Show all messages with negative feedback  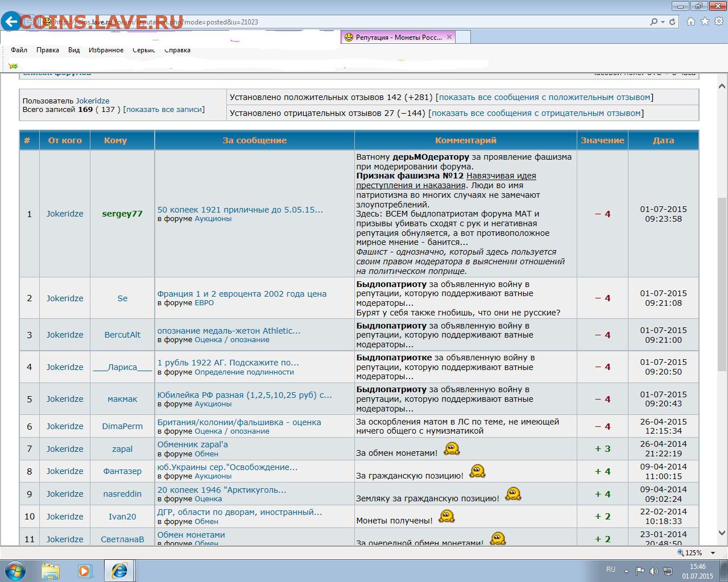coord(536,113)
